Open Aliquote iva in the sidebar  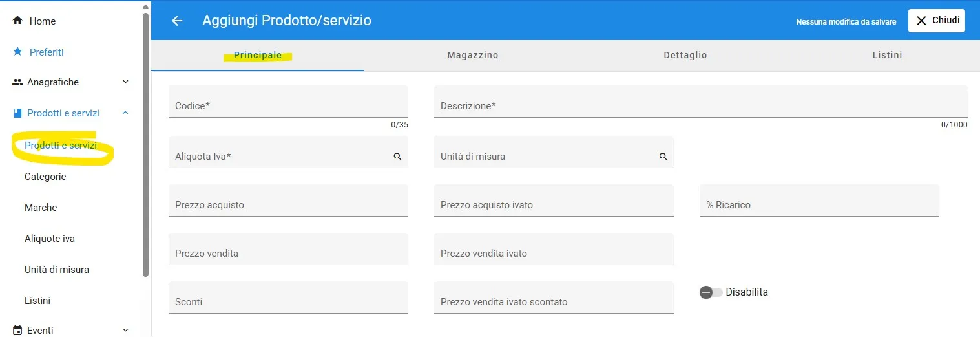tap(50, 239)
